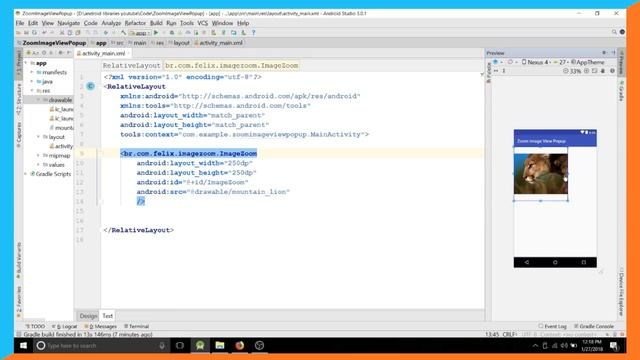
Task: Open the warnings indicator icon in Preview
Action: point(612,71)
